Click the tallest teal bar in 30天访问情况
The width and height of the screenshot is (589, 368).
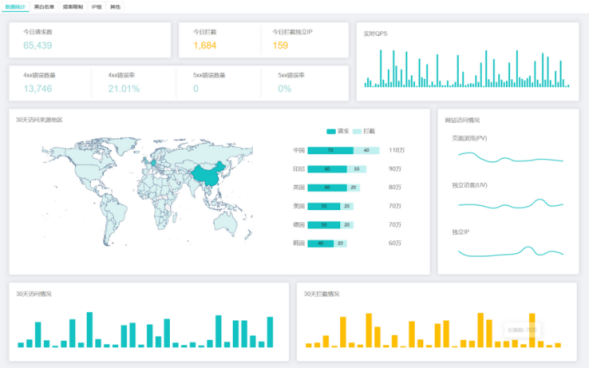[x=90, y=330]
